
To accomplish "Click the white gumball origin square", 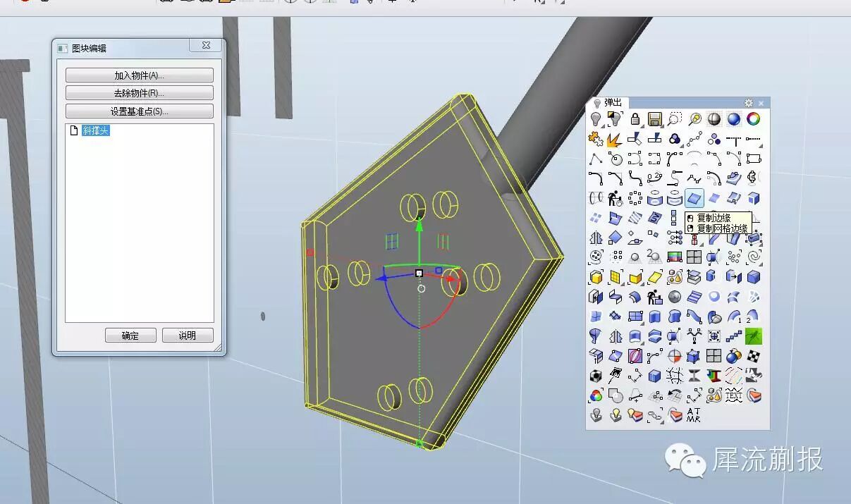I will pyautogui.click(x=419, y=273).
